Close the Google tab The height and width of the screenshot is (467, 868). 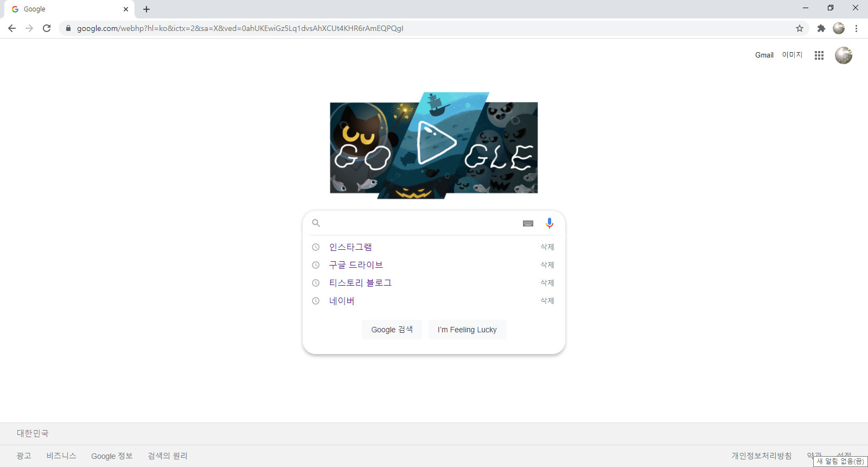(x=126, y=9)
